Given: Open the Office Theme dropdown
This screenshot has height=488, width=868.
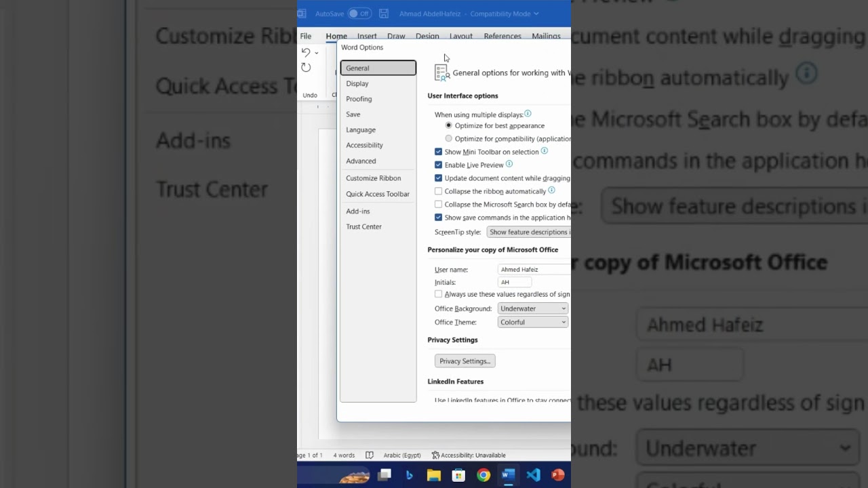Looking at the screenshot, I should click(x=533, y=322).
